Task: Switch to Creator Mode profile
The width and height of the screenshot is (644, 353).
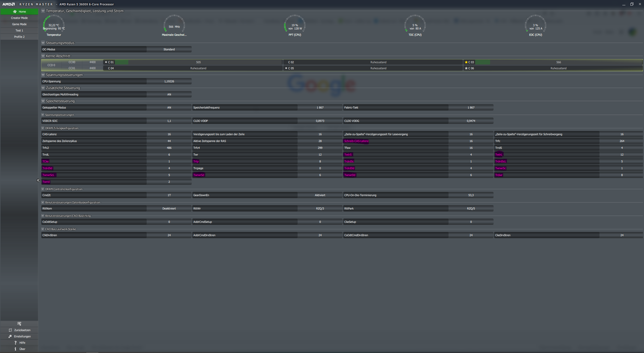Action: pos(19,18)
